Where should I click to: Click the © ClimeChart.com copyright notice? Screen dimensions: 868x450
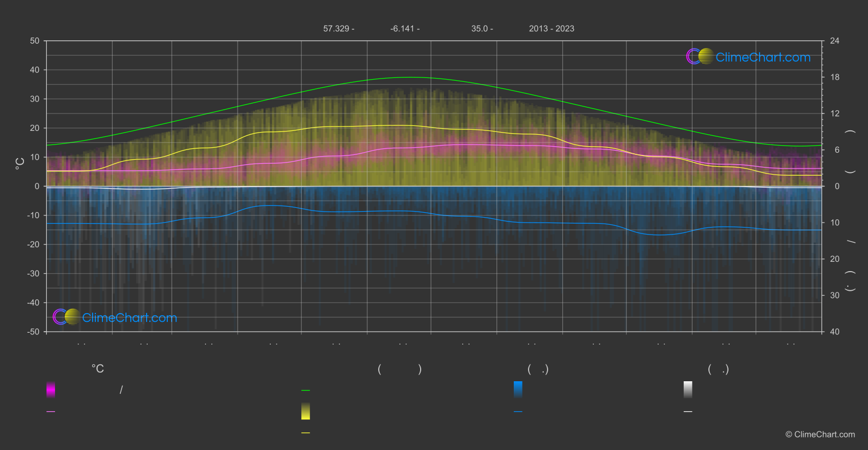(x=820, y=434)
